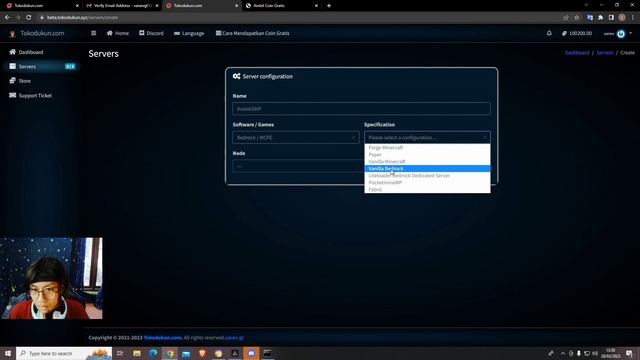This screenshot has height=360, width=640.
Task: Open the Servers sidebar item
Action: coord(41,67)
